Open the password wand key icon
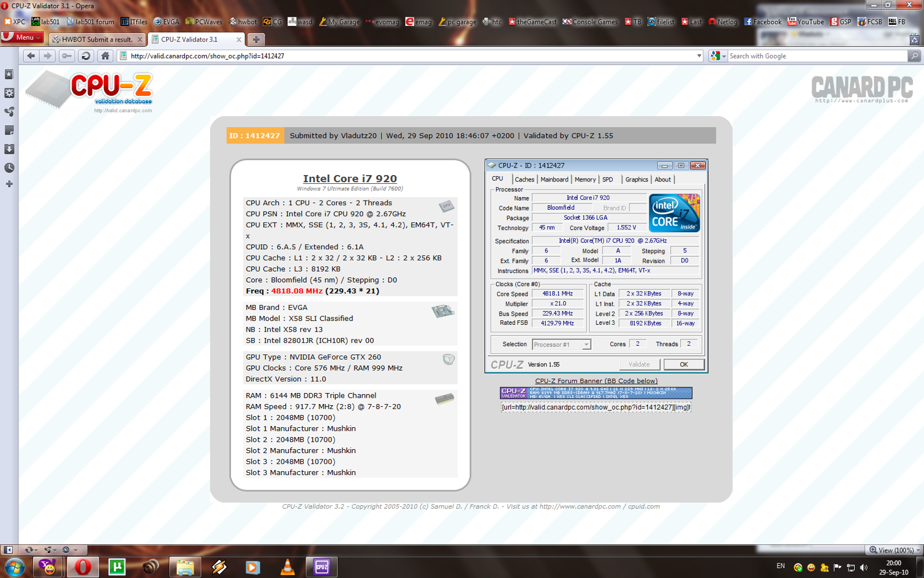This screenshot has width=924, height=578. click(x=67, y=56)
